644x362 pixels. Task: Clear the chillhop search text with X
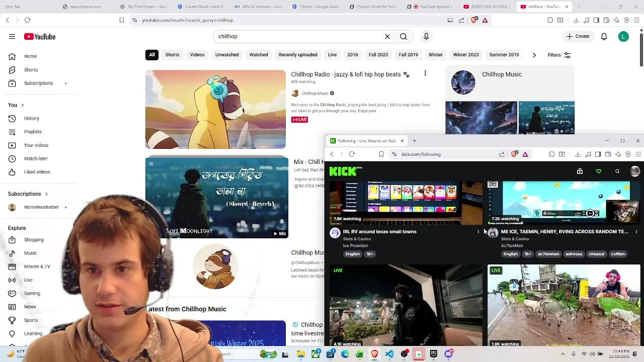pos(387,36)
